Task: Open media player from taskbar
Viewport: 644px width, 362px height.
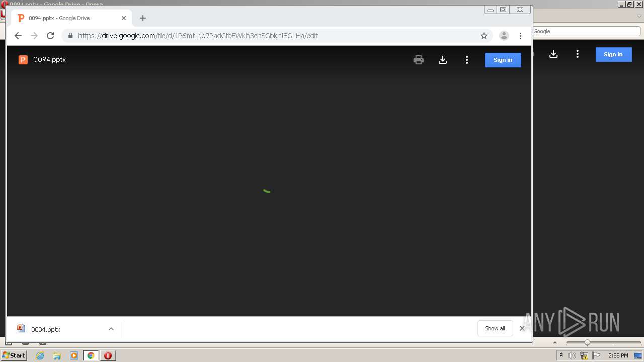Action: tap(74, 355)
